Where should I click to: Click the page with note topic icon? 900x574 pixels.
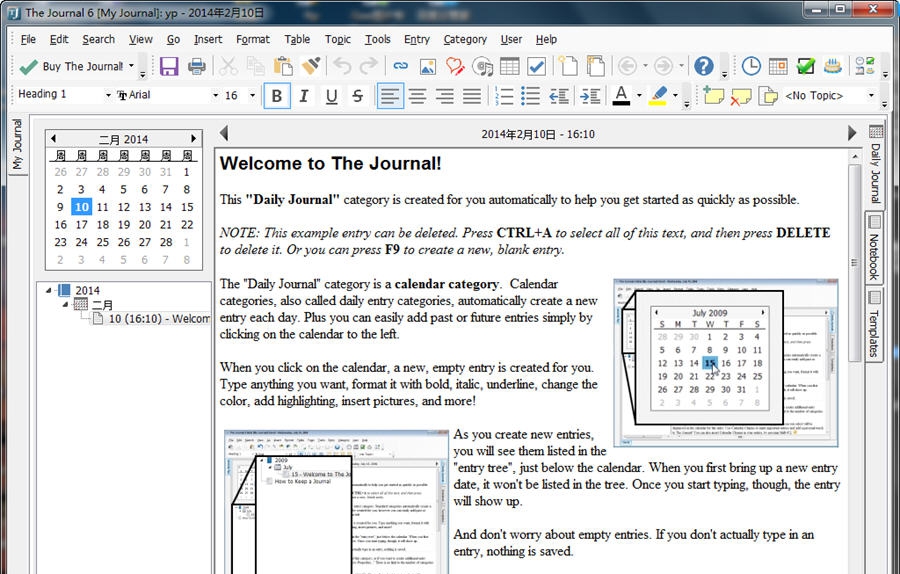(x=768, y=96)
